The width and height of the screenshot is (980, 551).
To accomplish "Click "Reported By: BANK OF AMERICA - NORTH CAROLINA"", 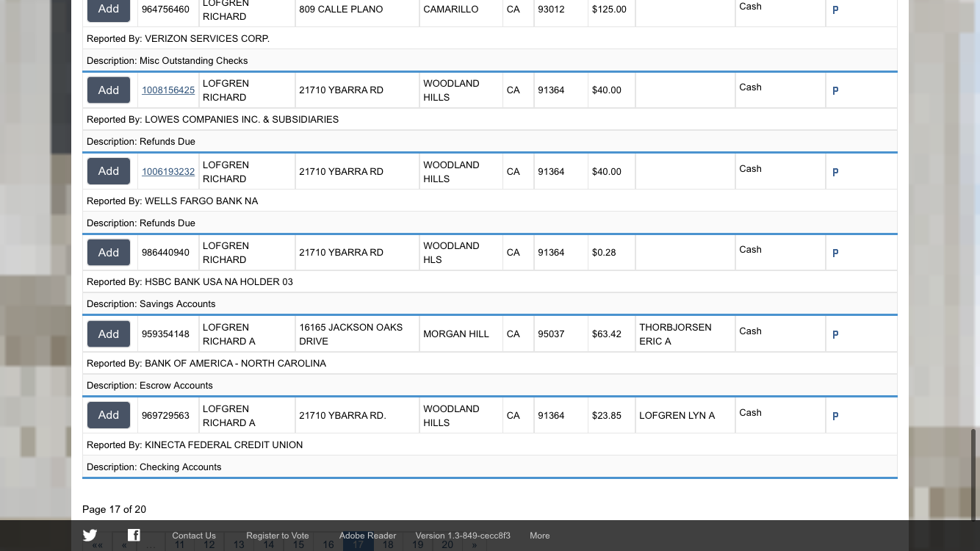I will [206, 363].
